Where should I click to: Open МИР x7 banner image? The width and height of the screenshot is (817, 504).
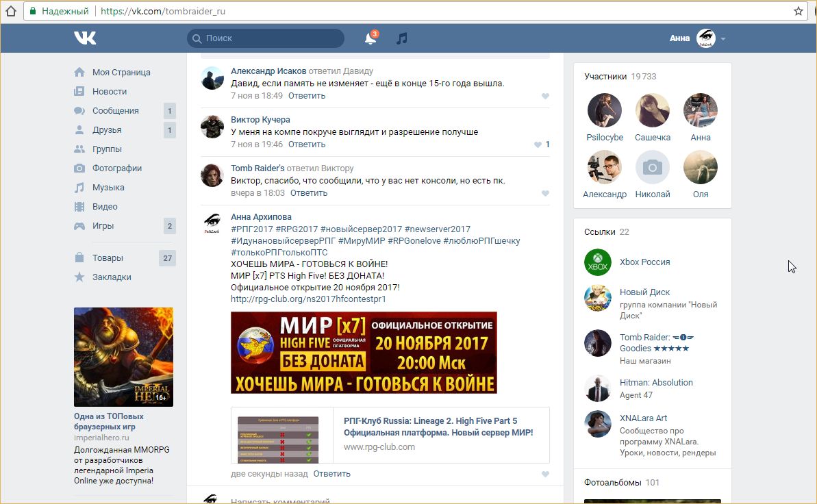coord(364,353)
